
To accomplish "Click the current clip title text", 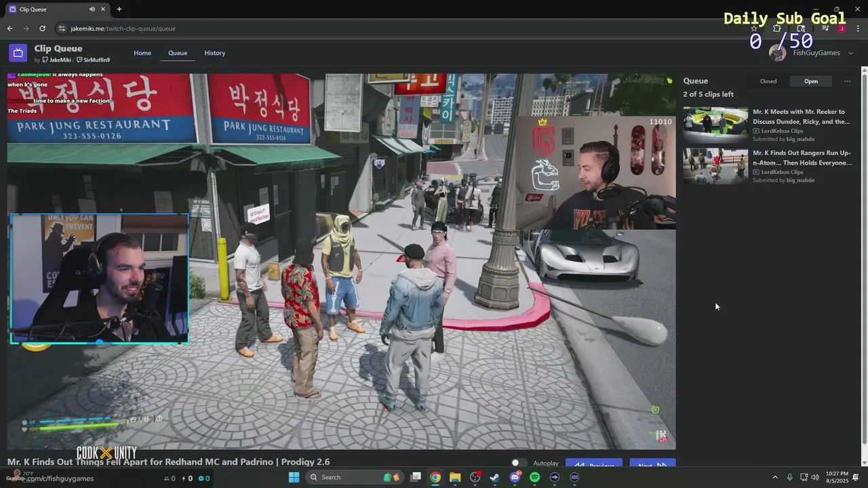I will click(x=169, y=462).
